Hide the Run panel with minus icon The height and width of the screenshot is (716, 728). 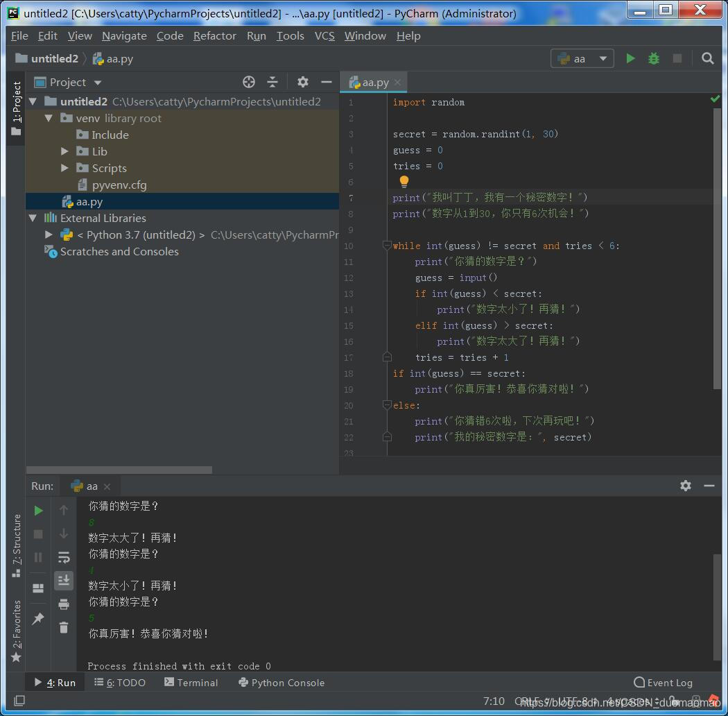pyautogui.click(x=709, y=486)
